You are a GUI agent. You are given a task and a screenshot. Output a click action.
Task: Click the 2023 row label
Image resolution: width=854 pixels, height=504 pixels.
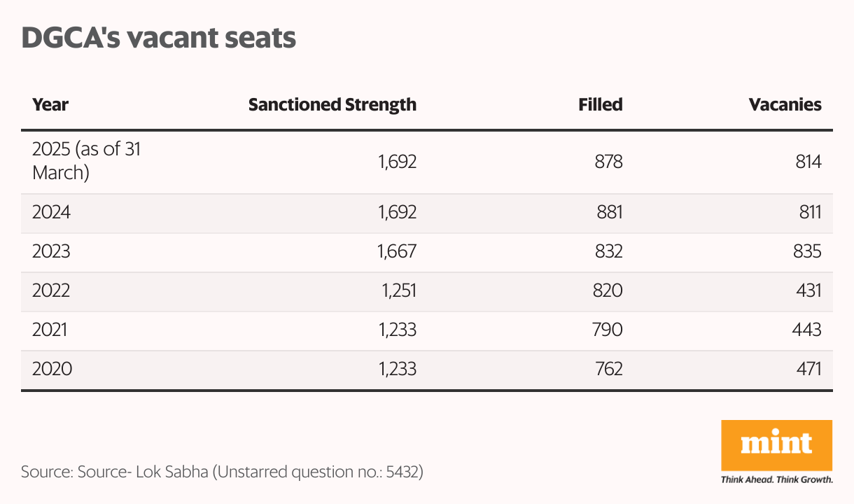[52, 251]
